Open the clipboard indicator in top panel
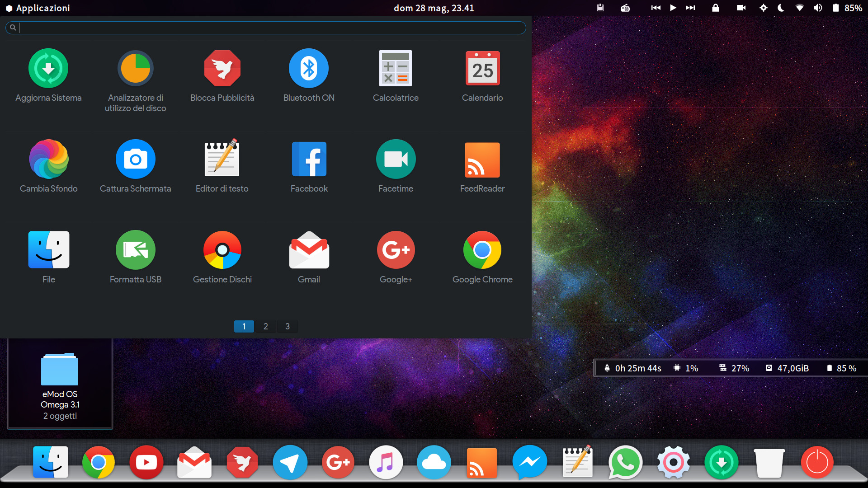 (600, 8)
